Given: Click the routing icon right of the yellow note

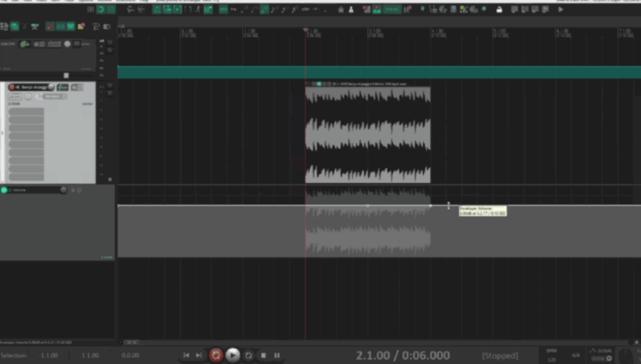Looking at the screenshot, I should [96, 26].
